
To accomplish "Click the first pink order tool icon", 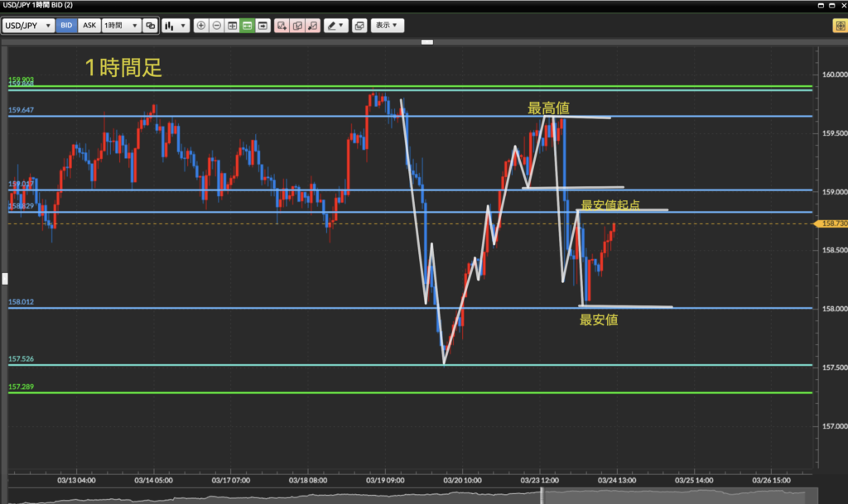I will pos(282,26).
